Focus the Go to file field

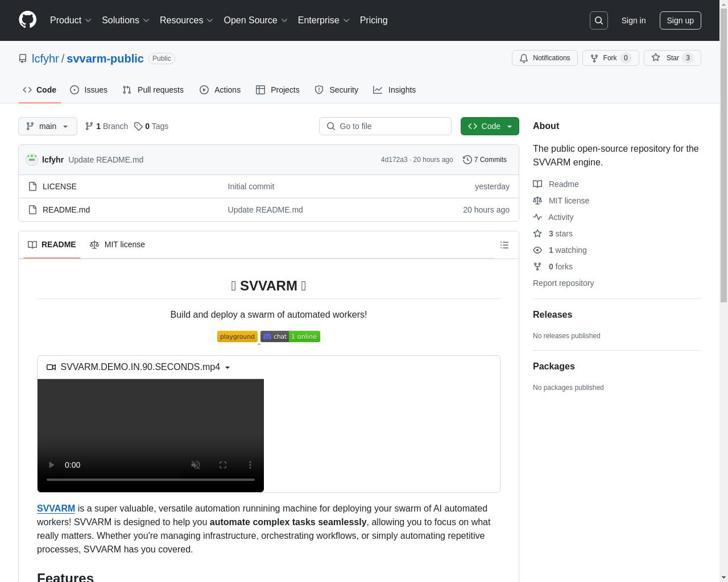pos(385,126)
